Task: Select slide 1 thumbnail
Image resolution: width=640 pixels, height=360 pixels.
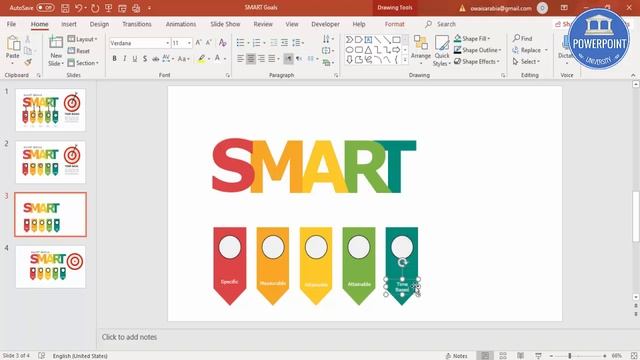Action: pyautogui.click(x=51, y=110)
